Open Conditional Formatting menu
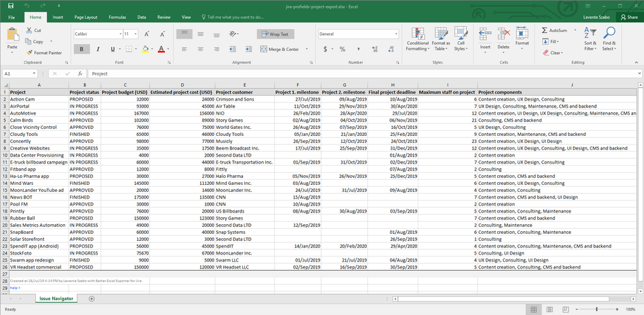644x315 pixels. (x=418, y=39)
